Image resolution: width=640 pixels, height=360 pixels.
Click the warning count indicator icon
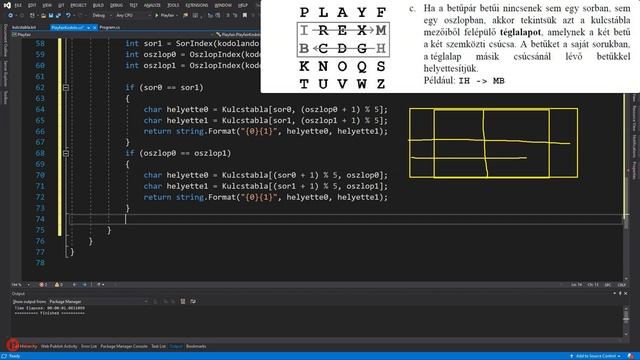pyautogui.click(x=58, y=284)
